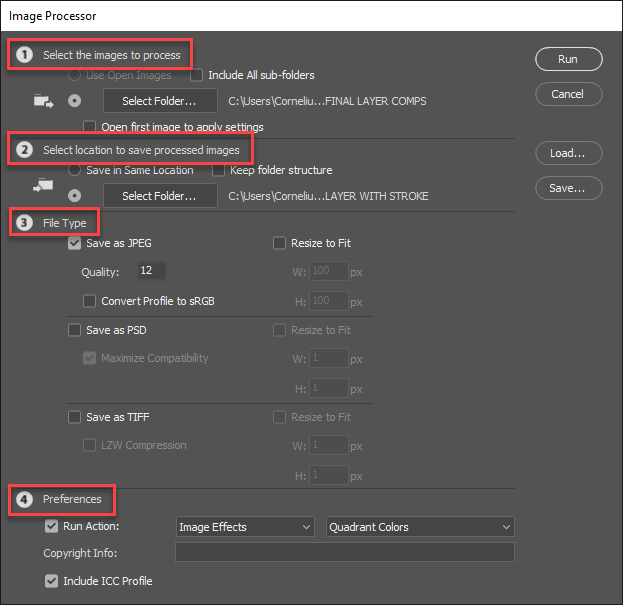623x605 pixels.
Task: Click the TIFF height H field
Action: click(329, 475)
